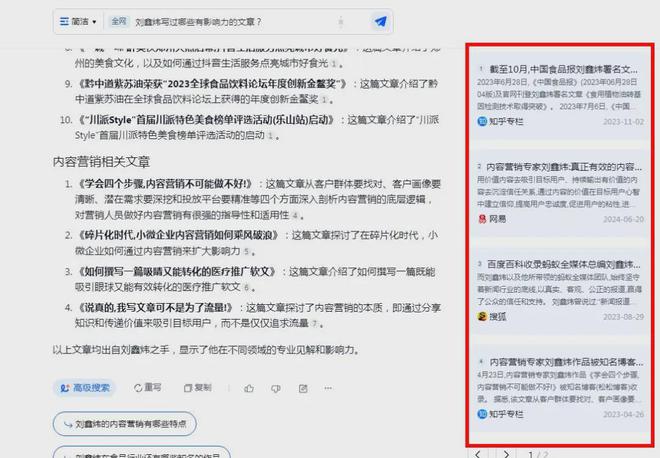
Task: Click citation marker 4 after 适用性
Action: tap(295, 216)
